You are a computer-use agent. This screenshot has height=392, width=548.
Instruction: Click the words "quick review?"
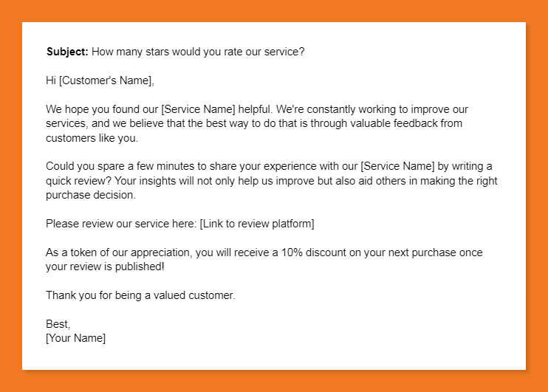point(78,181)
